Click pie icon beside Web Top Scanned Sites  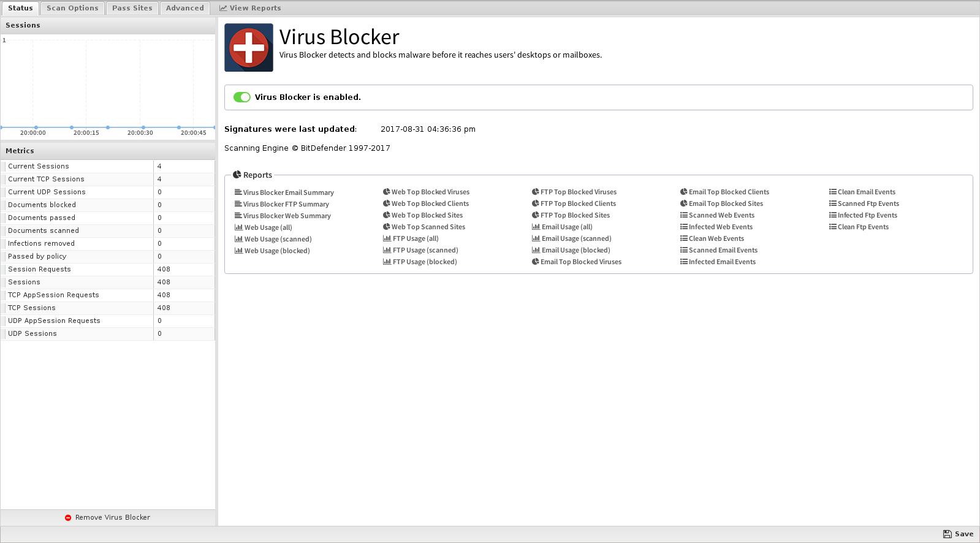pyautogui.click(x=387, y=227)
